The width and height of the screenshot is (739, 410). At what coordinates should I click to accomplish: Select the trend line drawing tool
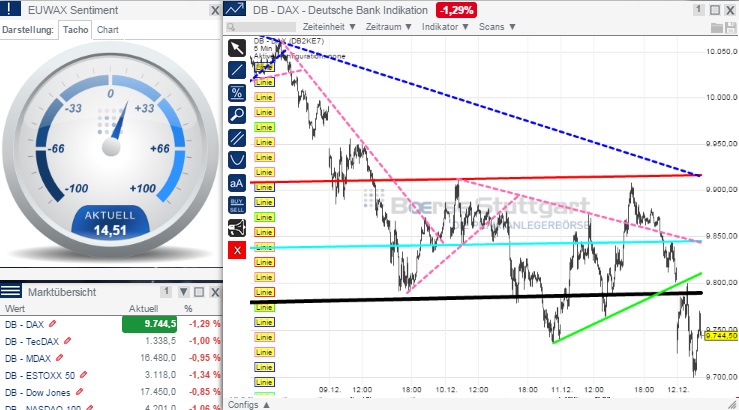(x=237, y=70)
